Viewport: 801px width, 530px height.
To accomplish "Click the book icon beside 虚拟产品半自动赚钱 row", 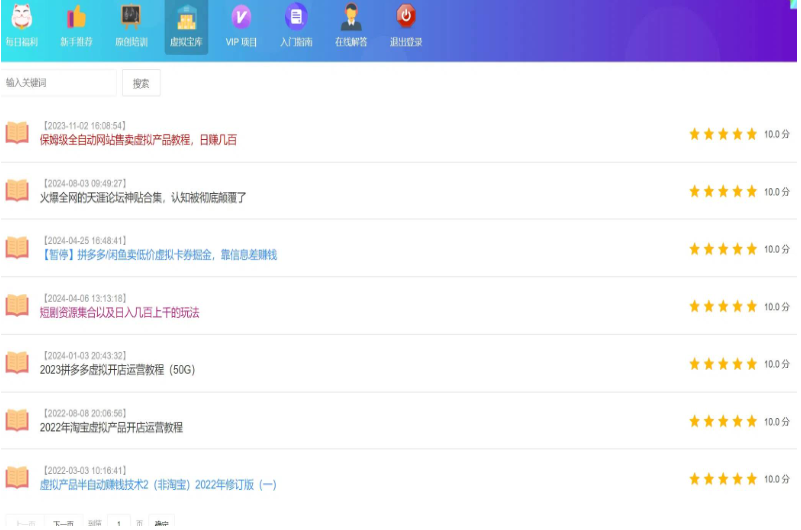I will (17, 477).
